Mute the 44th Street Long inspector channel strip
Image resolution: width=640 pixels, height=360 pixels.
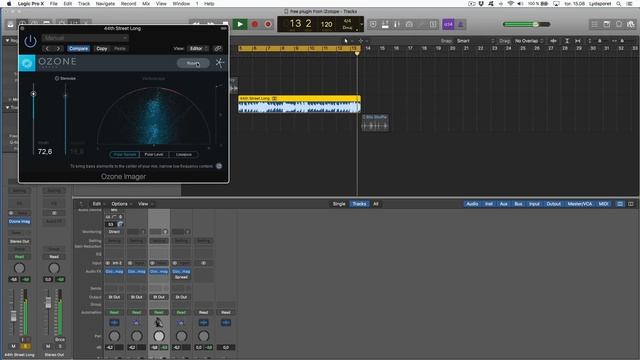pos(13,346)
